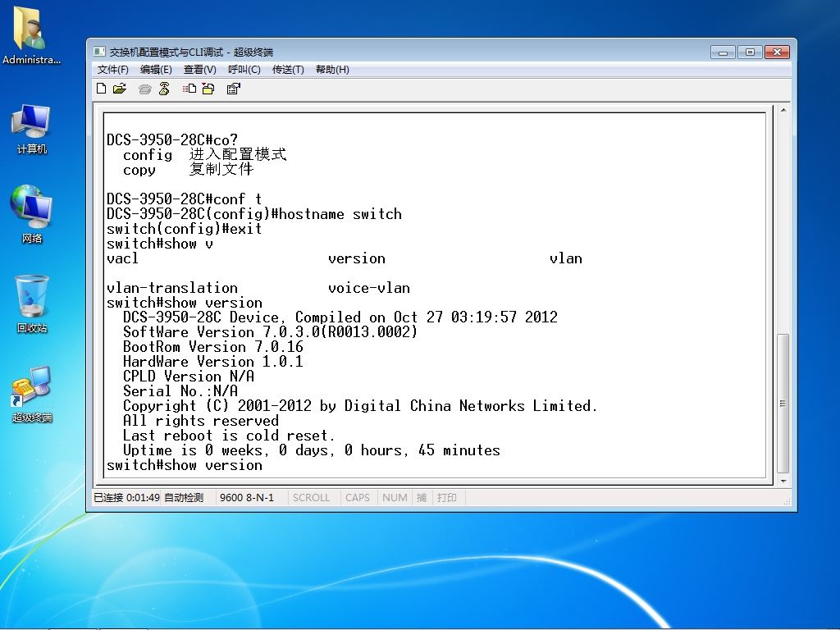Click the scroll up arrow of terminal
Viewport: 840px width, 630px height.
pos(783,111)
